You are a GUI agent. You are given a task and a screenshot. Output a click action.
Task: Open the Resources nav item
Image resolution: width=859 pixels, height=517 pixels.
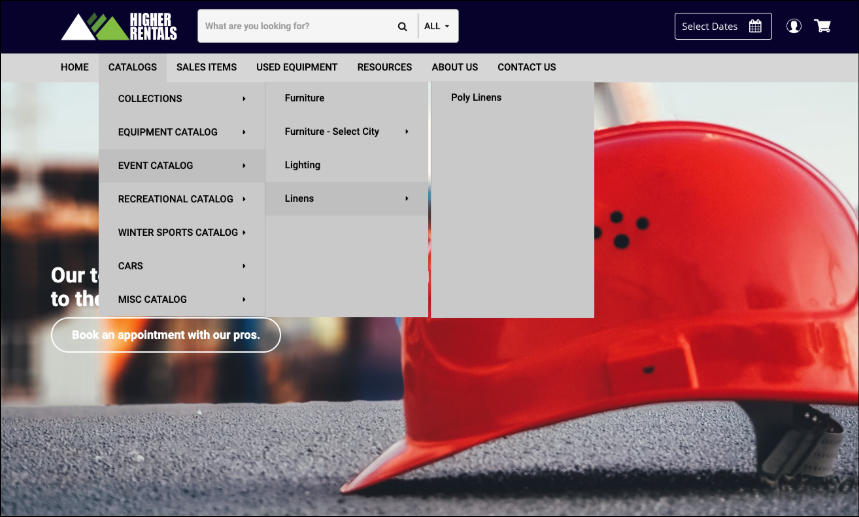coord(384,67)
